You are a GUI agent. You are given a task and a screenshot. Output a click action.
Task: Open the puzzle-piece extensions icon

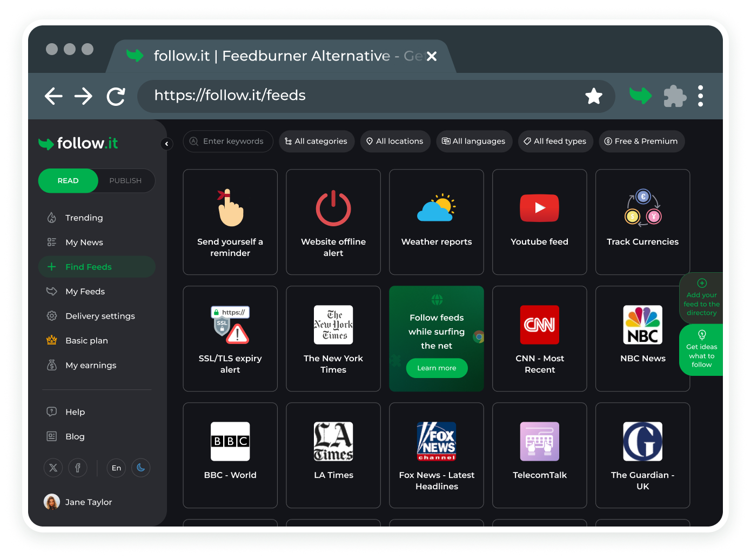tap(675, 96)
